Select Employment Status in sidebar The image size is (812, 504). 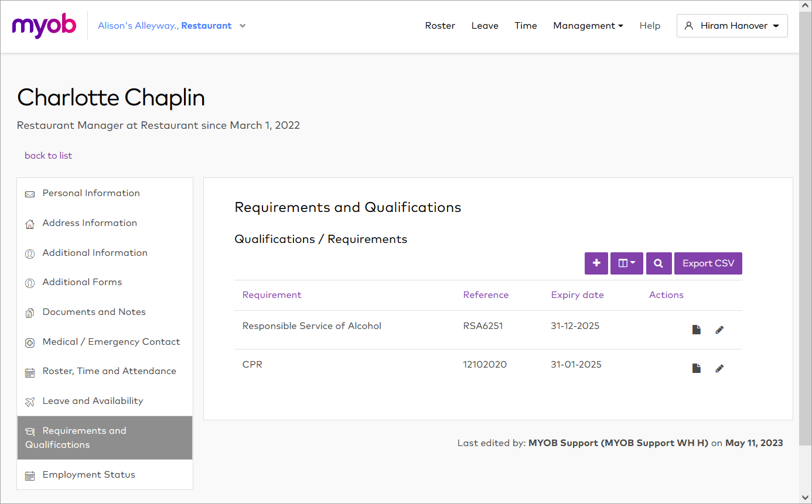88,475
